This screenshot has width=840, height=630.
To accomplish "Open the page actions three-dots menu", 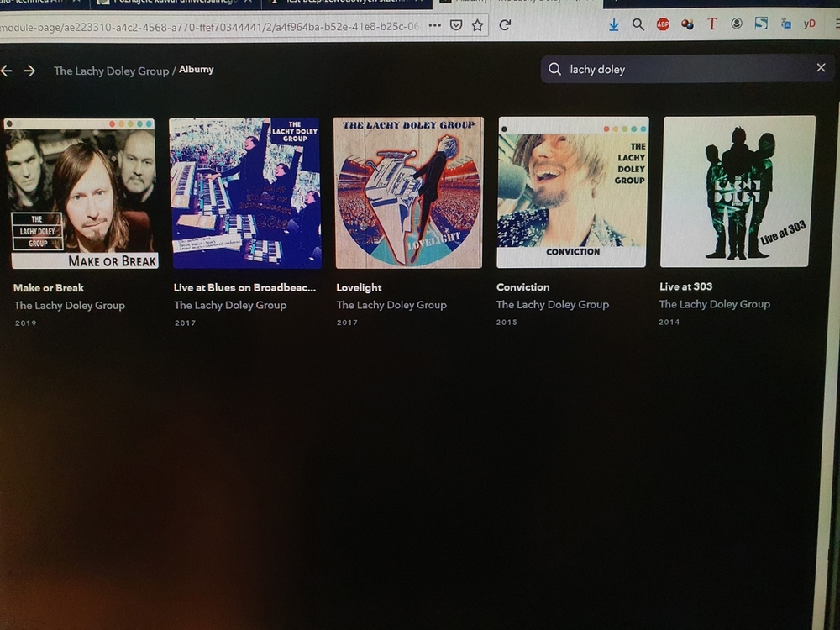I will (434, 25).
